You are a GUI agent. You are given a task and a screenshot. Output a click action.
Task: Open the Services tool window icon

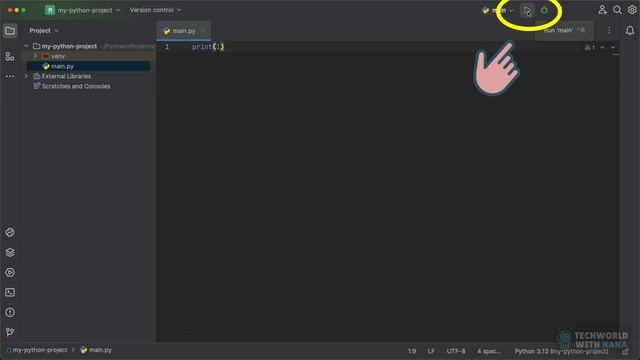click(x=10, y=273)
